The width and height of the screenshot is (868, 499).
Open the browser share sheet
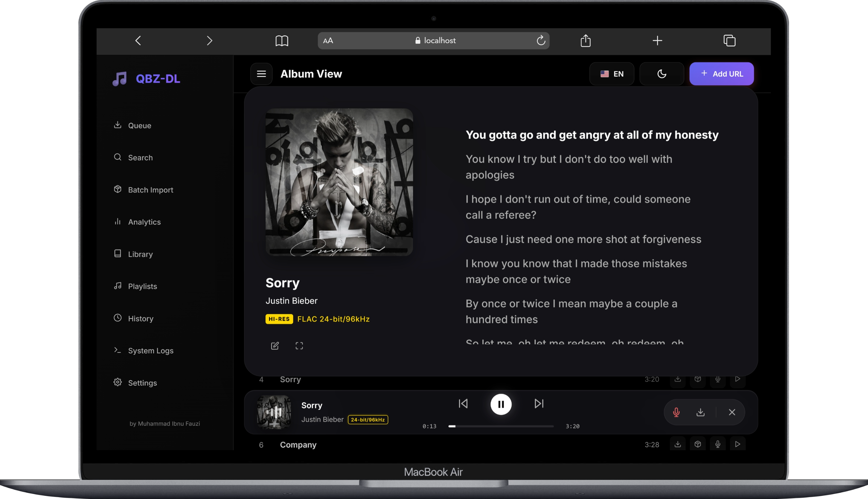click(x=586, y=40)
